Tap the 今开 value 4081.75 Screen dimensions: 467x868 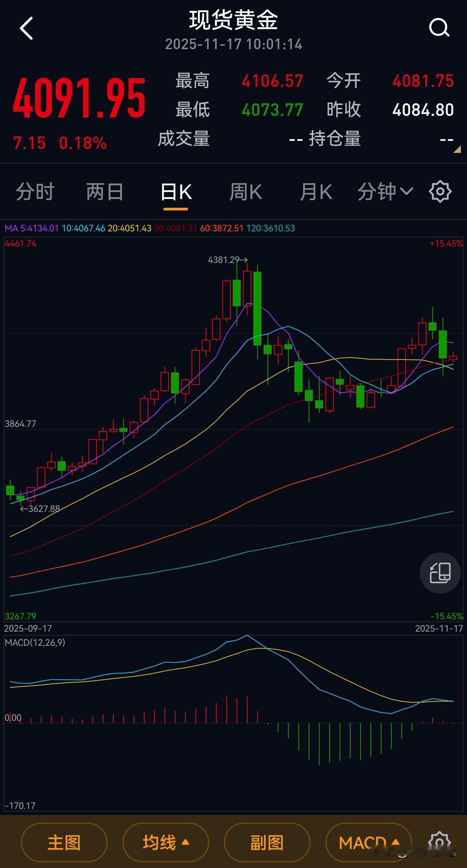click(x=423, y=81)
